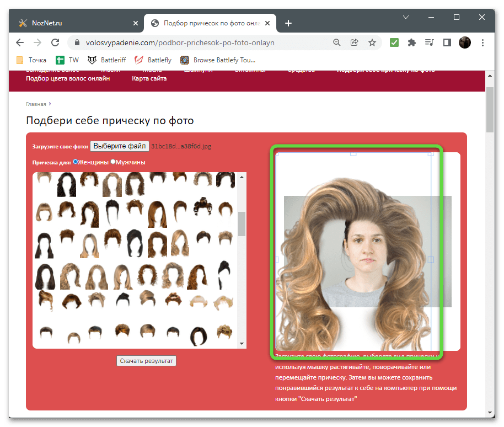Select the Женщины radio option
504x427 pixels.
76,162
